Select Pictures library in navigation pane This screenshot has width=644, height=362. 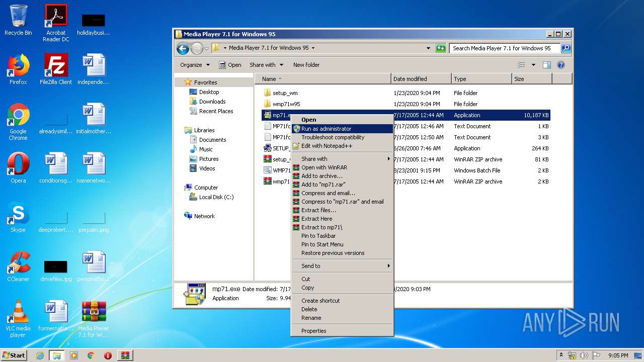pos(204,159)
